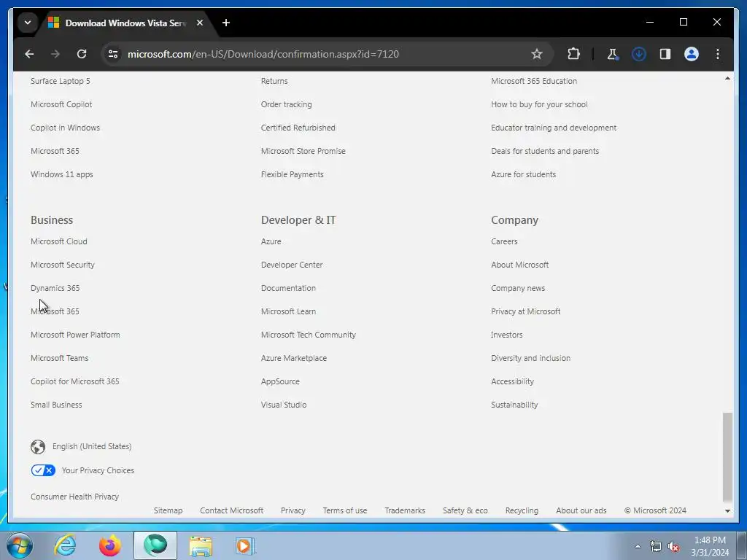Open the Windows 11 apps link
Image resolution: width=747 pixels, height=560 pixels.
pos(62,174)
